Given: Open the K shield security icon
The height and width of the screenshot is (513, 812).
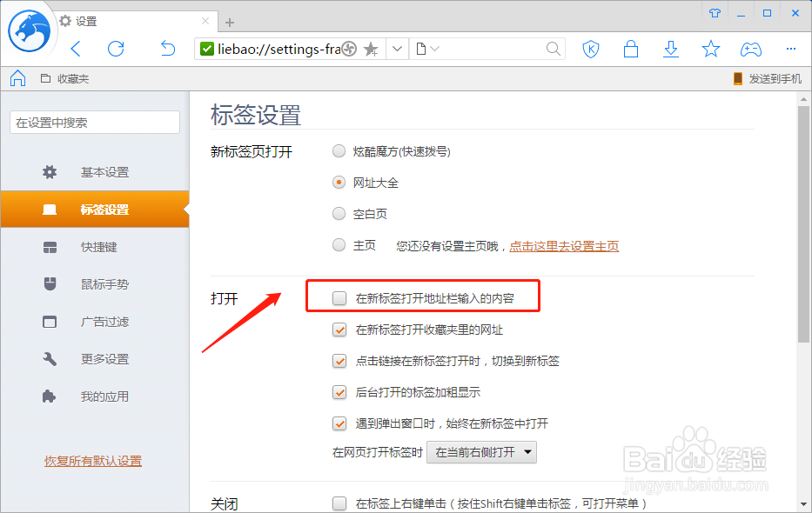Looking at the screenshot, I should pyautogui.click(x=591, y=50).
